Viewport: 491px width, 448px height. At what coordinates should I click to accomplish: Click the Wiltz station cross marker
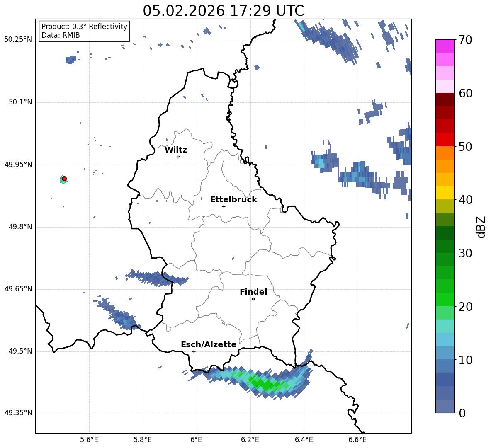coord(178,157)
